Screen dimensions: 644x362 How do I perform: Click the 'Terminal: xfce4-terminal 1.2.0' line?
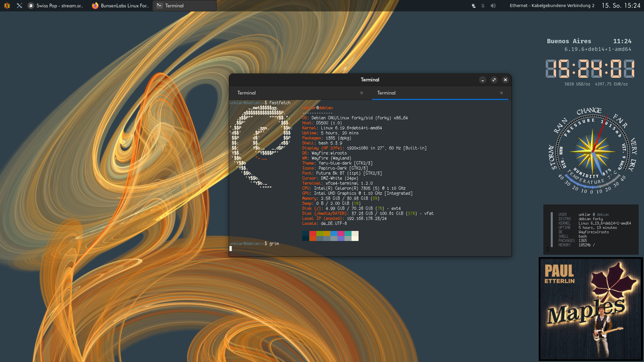[x=338, y=183]
